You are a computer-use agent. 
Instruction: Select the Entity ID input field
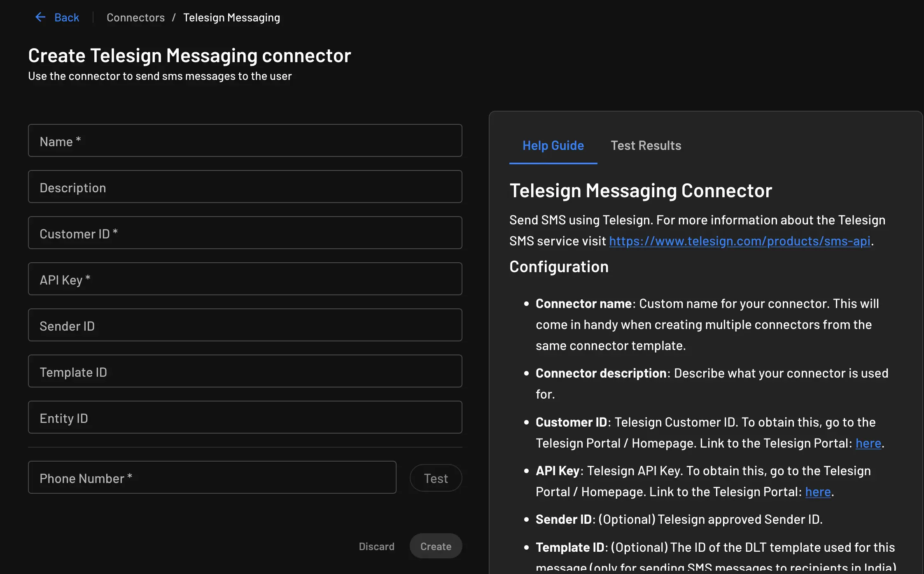pos(245,417)
